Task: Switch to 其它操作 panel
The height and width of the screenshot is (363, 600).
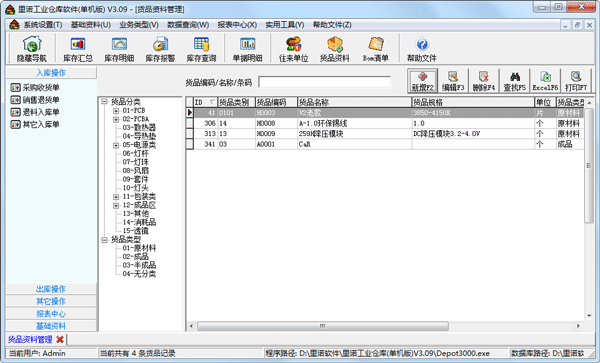Action: [51, 301]
